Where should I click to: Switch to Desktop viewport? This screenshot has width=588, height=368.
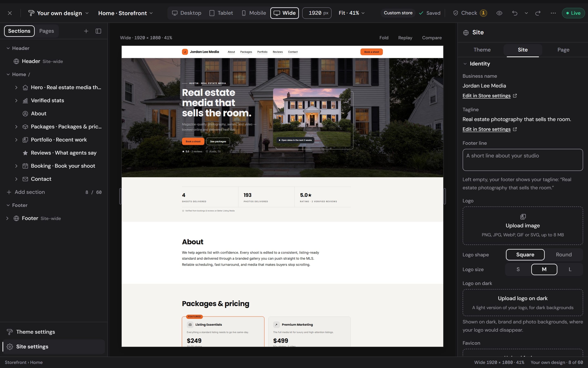[x=187, y=13]
